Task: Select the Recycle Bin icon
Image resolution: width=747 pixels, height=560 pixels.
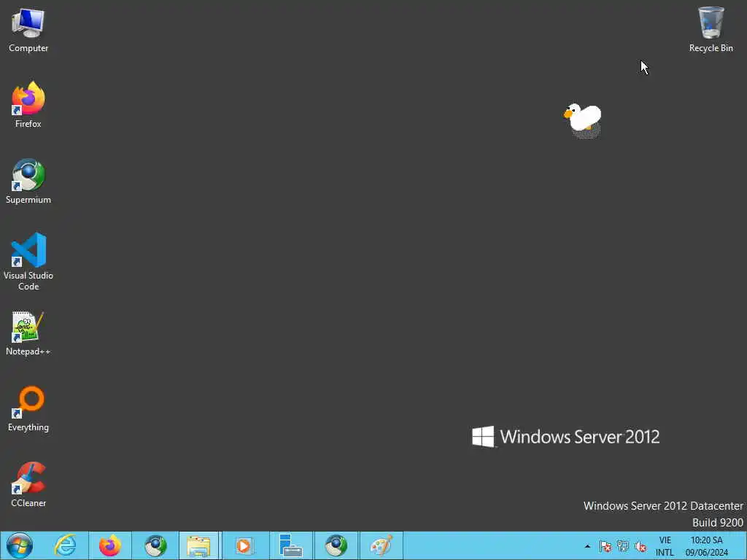Action: pos(711,29)
